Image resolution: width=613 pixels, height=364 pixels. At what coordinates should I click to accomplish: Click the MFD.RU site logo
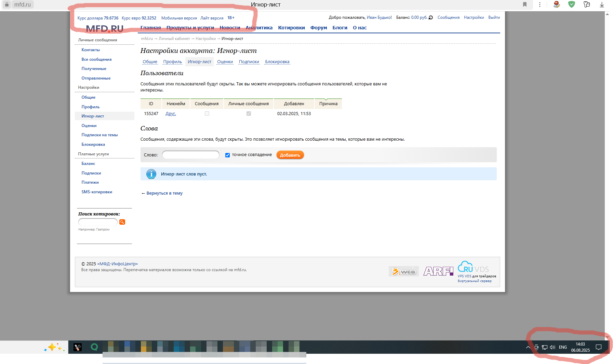104,29
